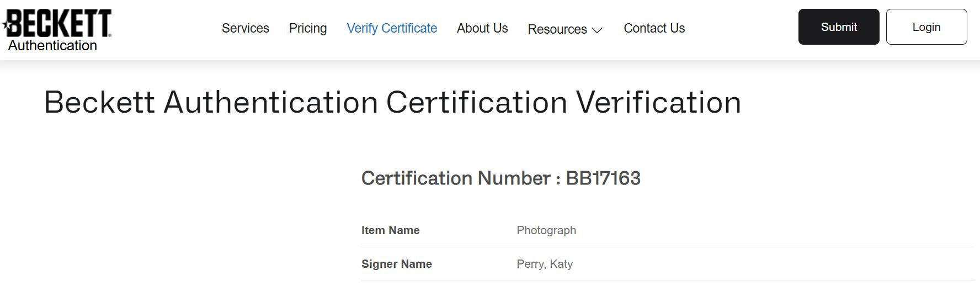Click the Signer Name field label
Image resolution: width=980 pixels, height=291 pixels.
coord(396,264)
